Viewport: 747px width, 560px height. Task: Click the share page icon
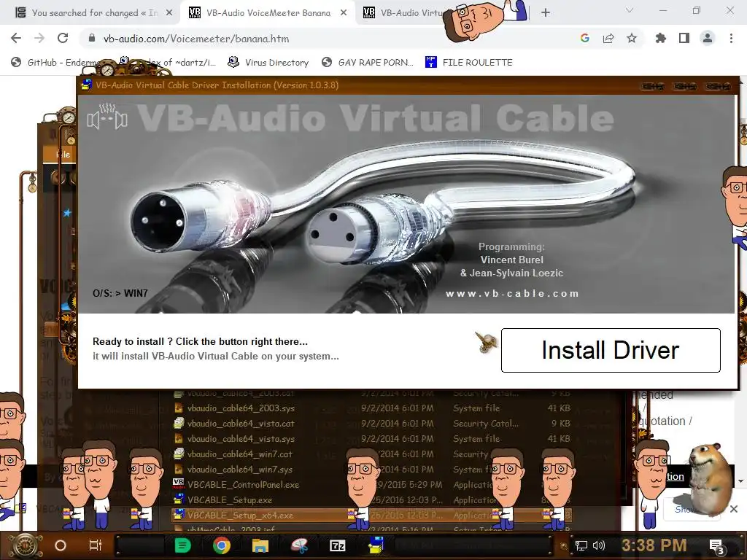point(608,38)
